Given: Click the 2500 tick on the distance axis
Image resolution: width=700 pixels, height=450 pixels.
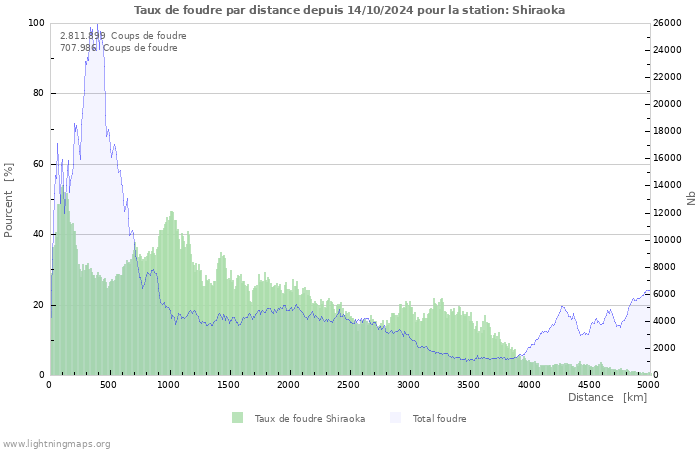Looking at the screenshot, I should click(349, 384).
